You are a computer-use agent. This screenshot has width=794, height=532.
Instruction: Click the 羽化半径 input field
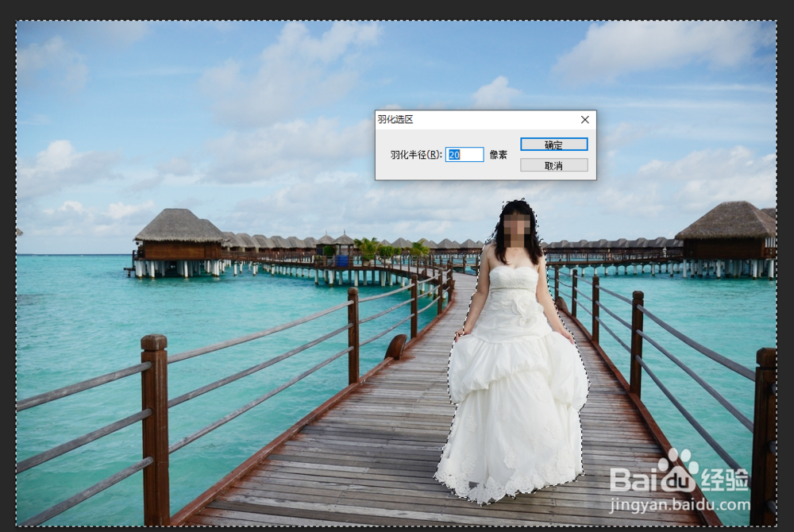point(464,154)
